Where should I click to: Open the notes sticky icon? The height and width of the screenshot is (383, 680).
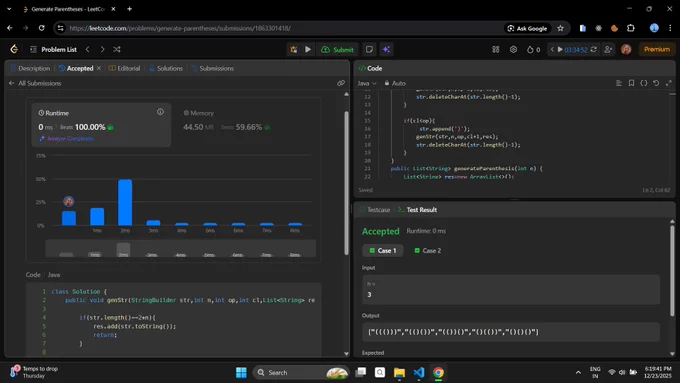(369, 49)
